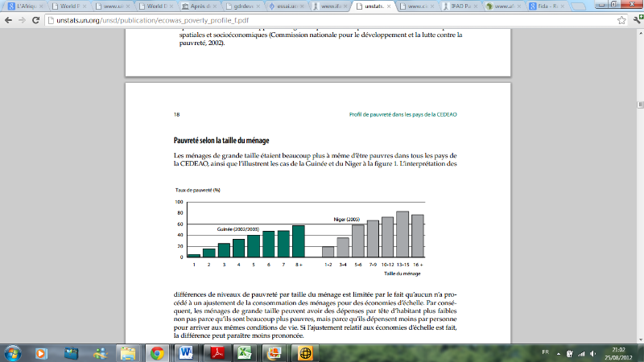Click the network signal tray icon
Image resolution: width=644 pixels, height=362 pixels.
(581, 353)
